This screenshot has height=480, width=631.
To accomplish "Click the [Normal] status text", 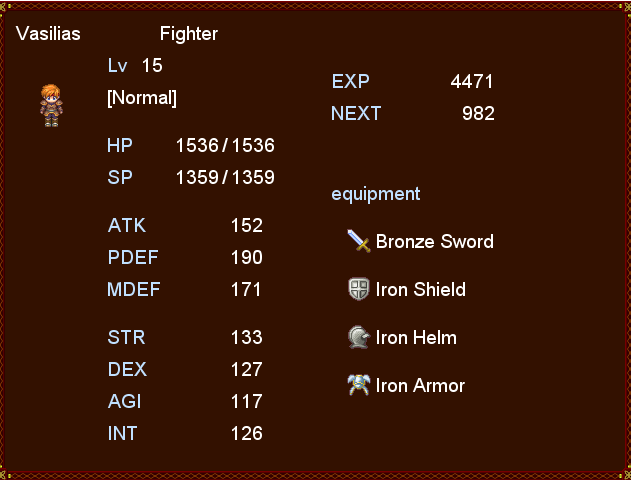I will (x=142, y=98).
